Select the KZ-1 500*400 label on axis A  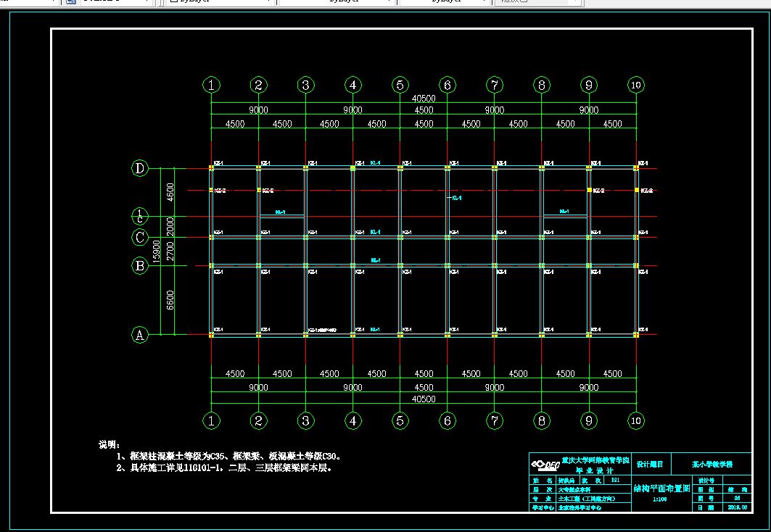322,330
